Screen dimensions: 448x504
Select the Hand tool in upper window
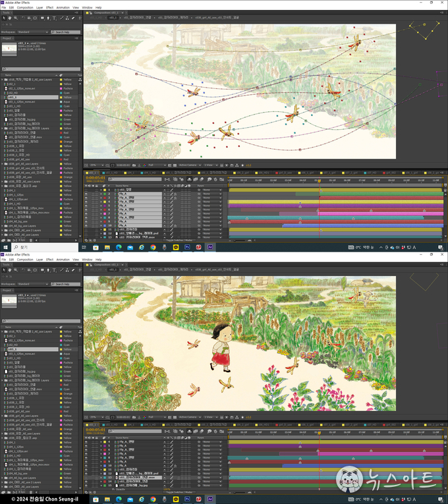click(10, 18)
